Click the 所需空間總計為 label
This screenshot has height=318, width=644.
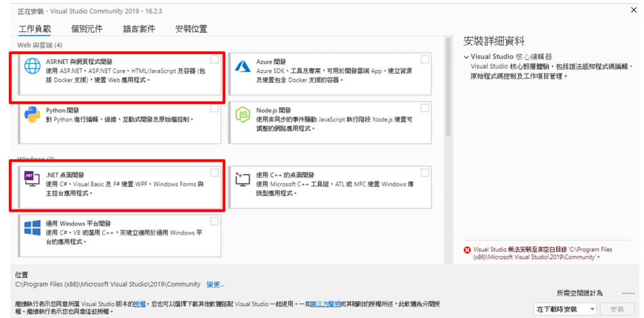[x=579, y=293]
